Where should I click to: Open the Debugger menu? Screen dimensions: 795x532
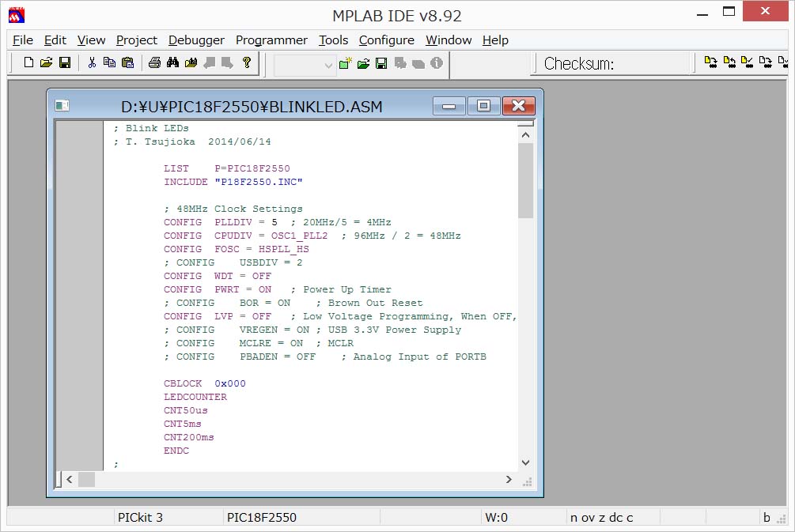(196, 40)
